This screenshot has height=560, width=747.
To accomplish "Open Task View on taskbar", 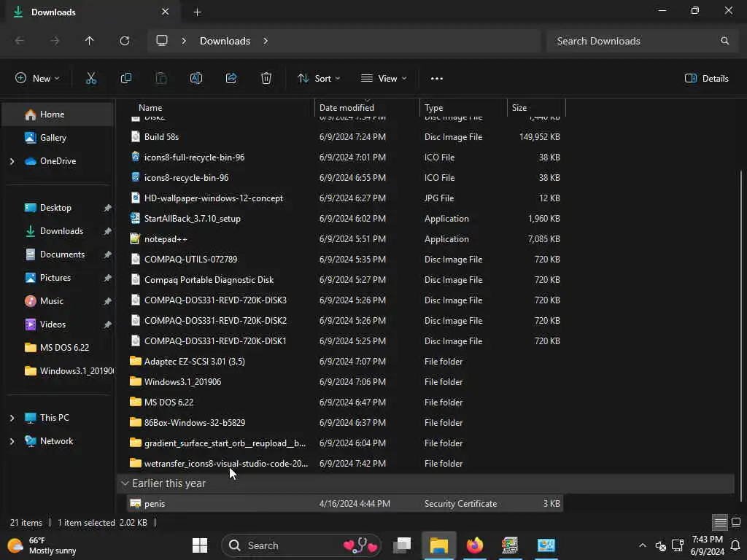I will click(402, 545).
